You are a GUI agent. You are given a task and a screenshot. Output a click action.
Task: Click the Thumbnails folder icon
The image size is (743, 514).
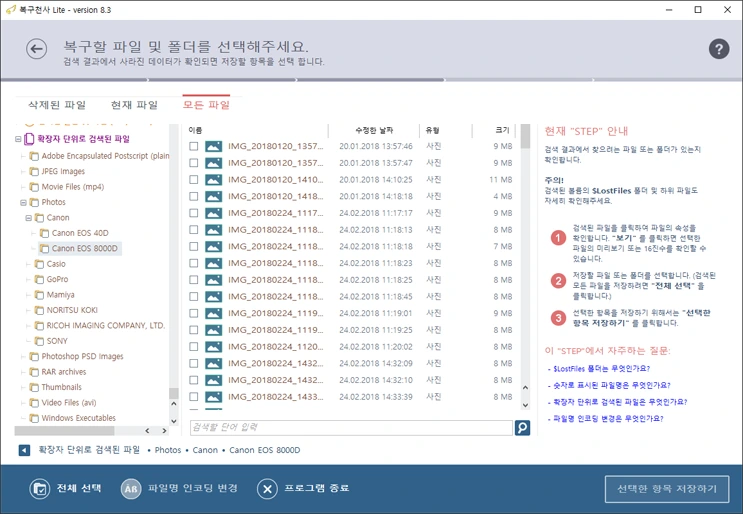pos(34,388)
